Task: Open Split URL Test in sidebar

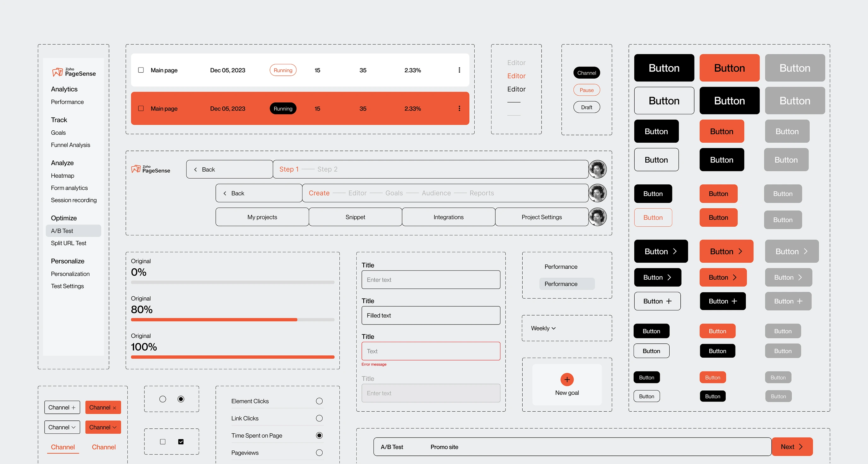Action: pos(68,243)
